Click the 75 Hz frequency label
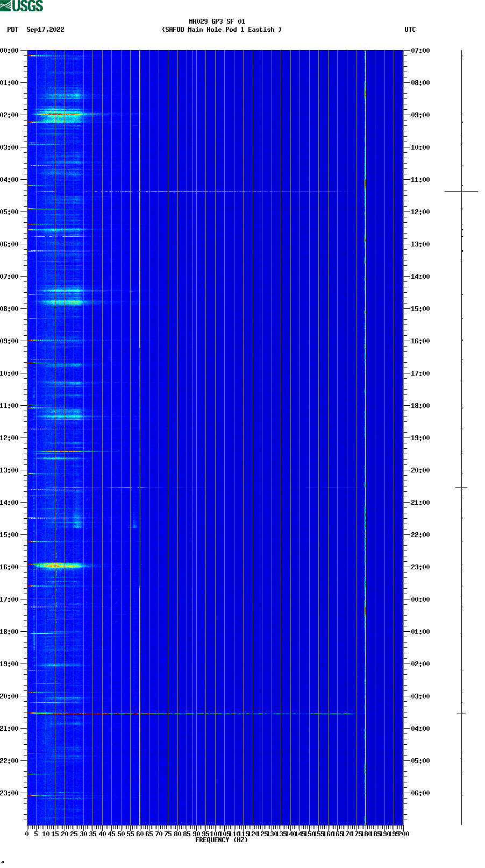This screenshot has width=485, height=868. click(x=168, y=834)
